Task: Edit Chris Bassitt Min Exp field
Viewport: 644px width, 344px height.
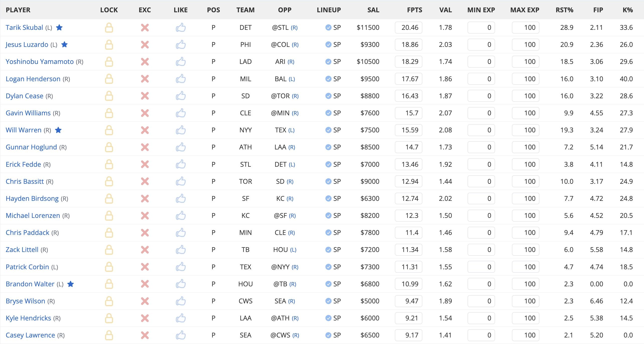Action: pos(481,181)
